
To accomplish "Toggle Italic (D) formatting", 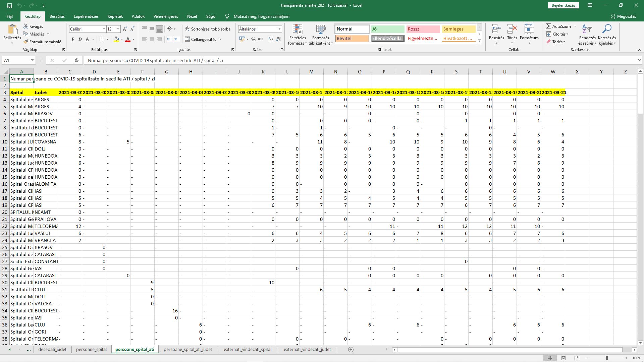I will point(80,39).
